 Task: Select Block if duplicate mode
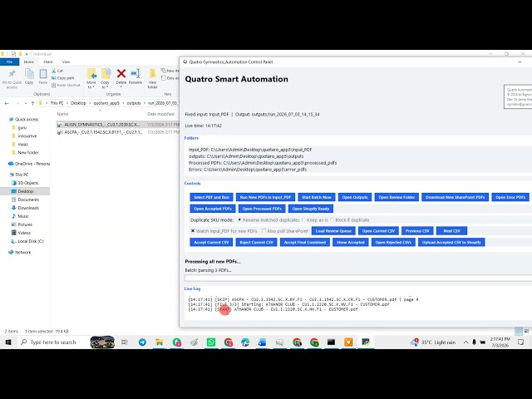[332, 219]
